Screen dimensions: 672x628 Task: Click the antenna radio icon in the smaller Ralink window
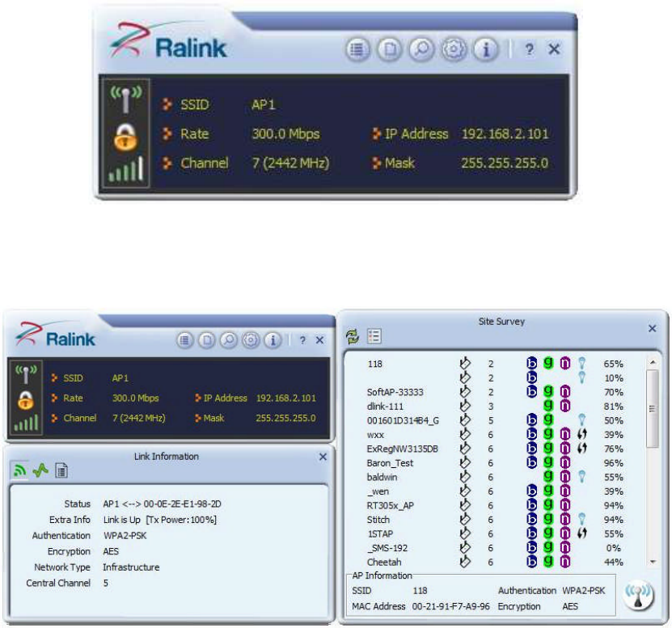(x=26, y=374)
